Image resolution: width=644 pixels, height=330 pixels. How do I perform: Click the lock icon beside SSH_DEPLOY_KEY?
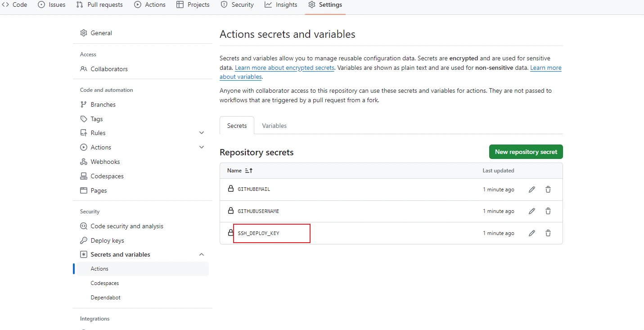[x=231, y=233]
